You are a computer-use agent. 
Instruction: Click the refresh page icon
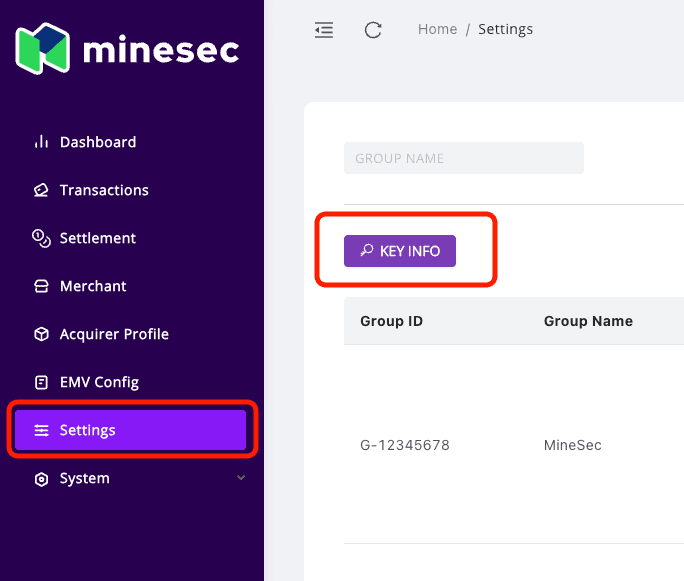[373, 30]
